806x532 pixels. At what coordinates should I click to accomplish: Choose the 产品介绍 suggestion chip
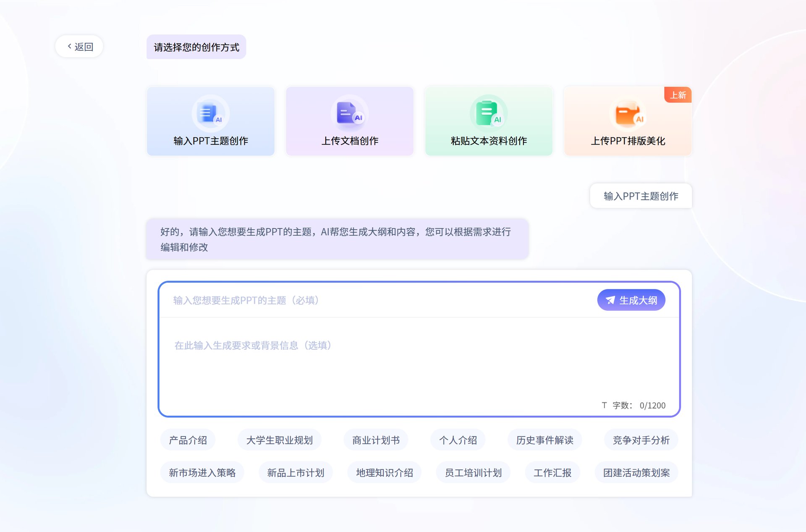[188, 440]
